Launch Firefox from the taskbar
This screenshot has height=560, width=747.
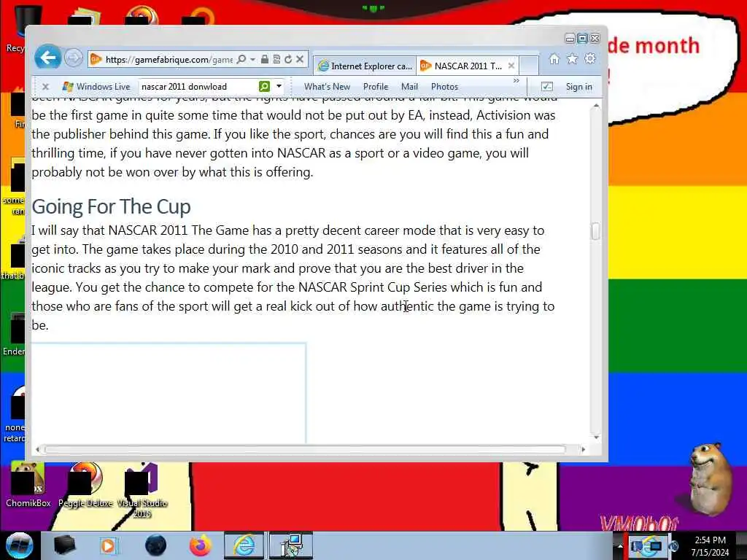click(200, 545)
